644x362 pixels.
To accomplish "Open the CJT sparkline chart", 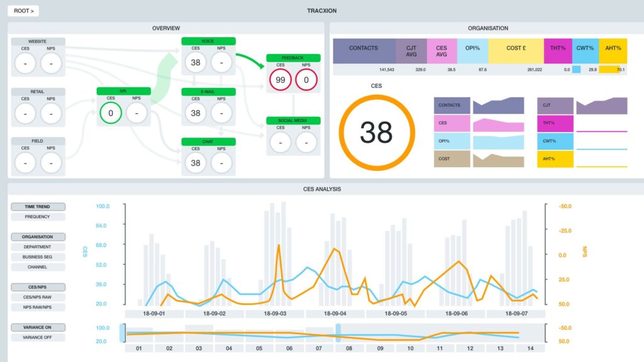I will 602,106.
